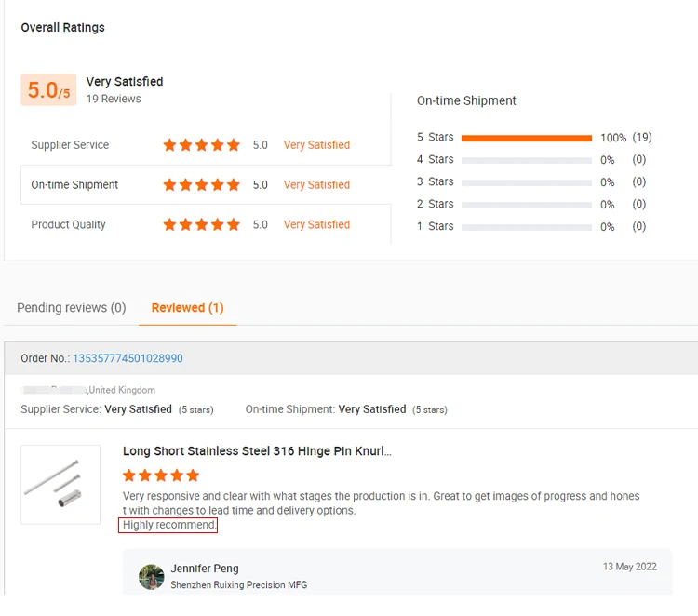This screenshot has width=698, height=616.
Task: Click Jennifer Peng's avatar picture
Action: tap(152, 576)
